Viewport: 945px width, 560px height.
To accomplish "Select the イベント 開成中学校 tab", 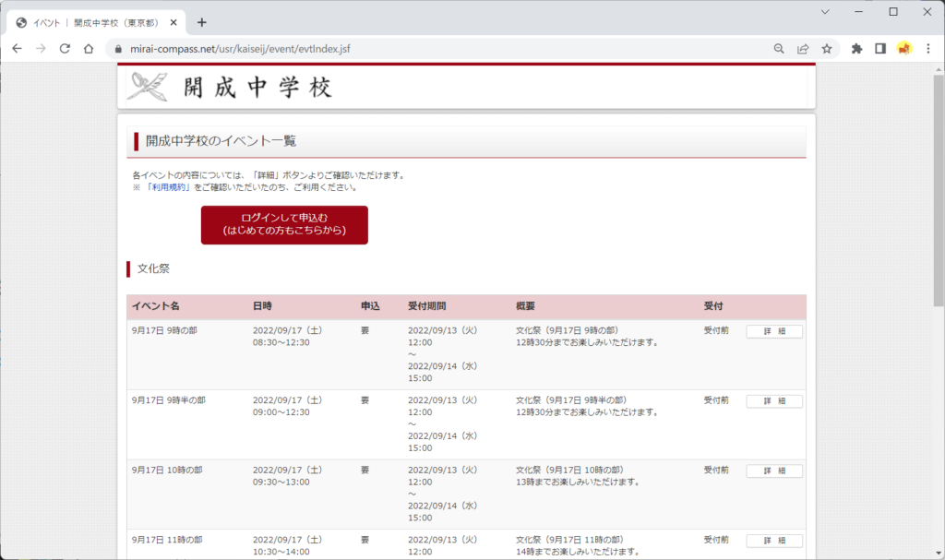I will pos(96,22).
